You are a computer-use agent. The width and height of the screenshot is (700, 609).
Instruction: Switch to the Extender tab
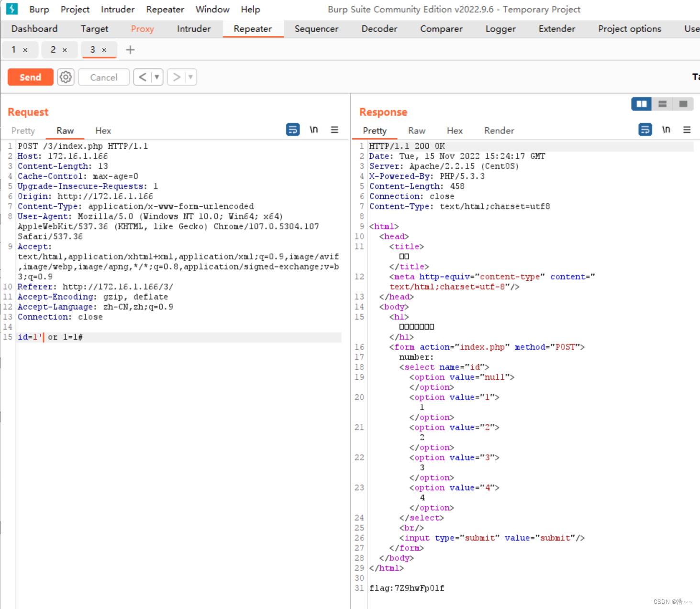(557, 29)
